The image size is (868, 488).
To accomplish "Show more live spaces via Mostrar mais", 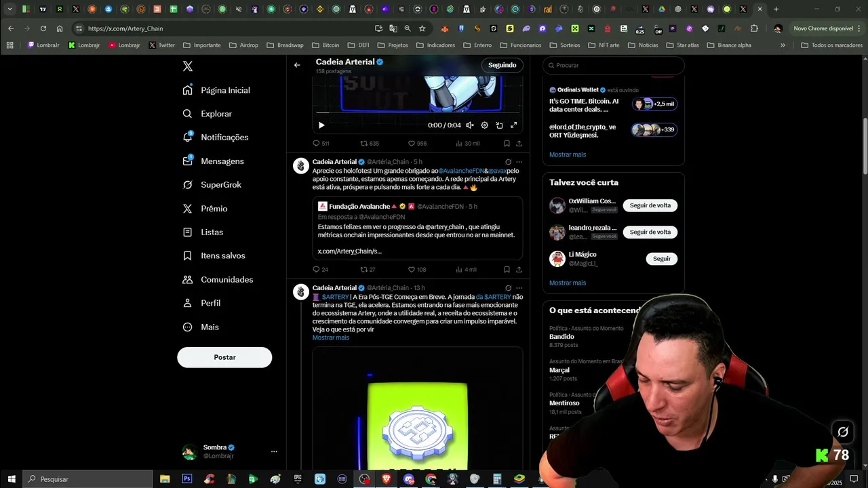I will [568, 155].
